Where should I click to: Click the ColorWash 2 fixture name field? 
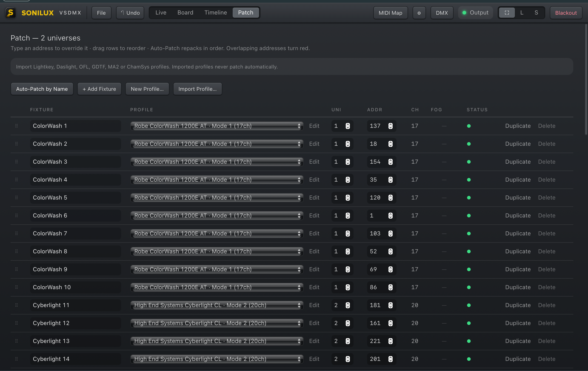tap(76, 144)
